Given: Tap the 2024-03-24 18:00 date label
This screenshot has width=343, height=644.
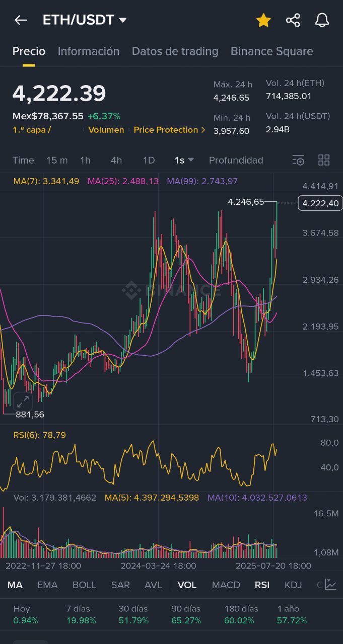Looking at the screenshot, I should 158,566.
